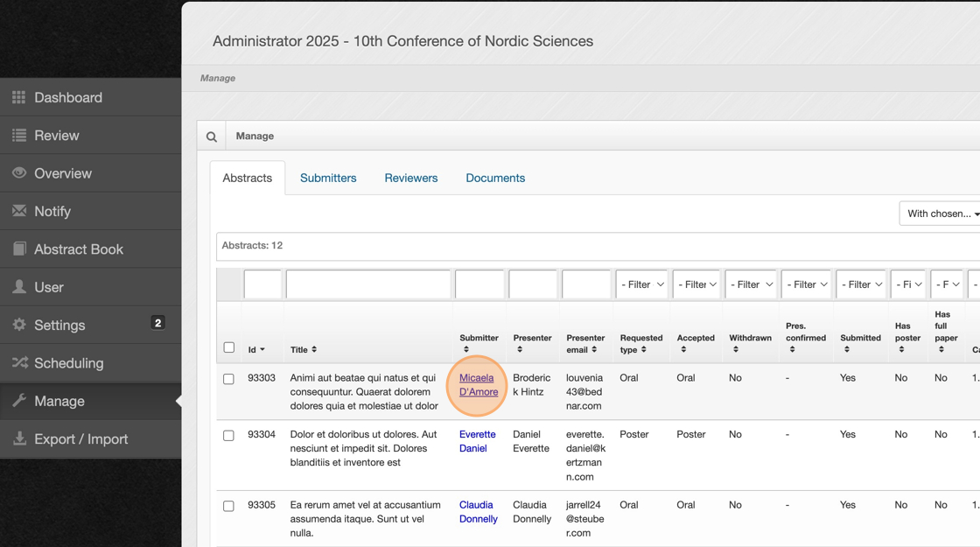Select the checkbox for abstract 93304
Image resolution: width=980 pixels, height=547 pixels.
pyautogui.click(x=228, y=435)
